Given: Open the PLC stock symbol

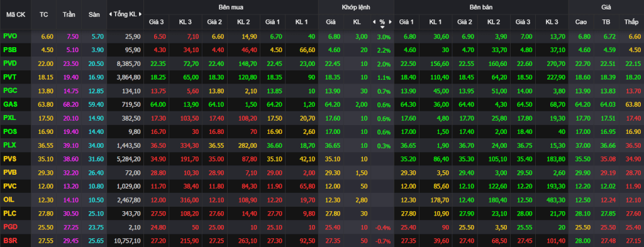Looking at the screenshot, I should [10, 213].
